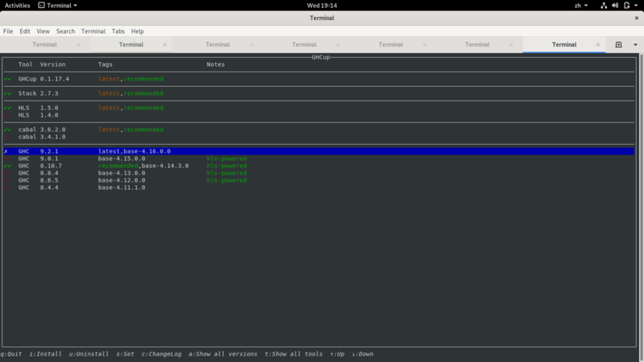Click the t:Show all tools hint

click(294, 354)
